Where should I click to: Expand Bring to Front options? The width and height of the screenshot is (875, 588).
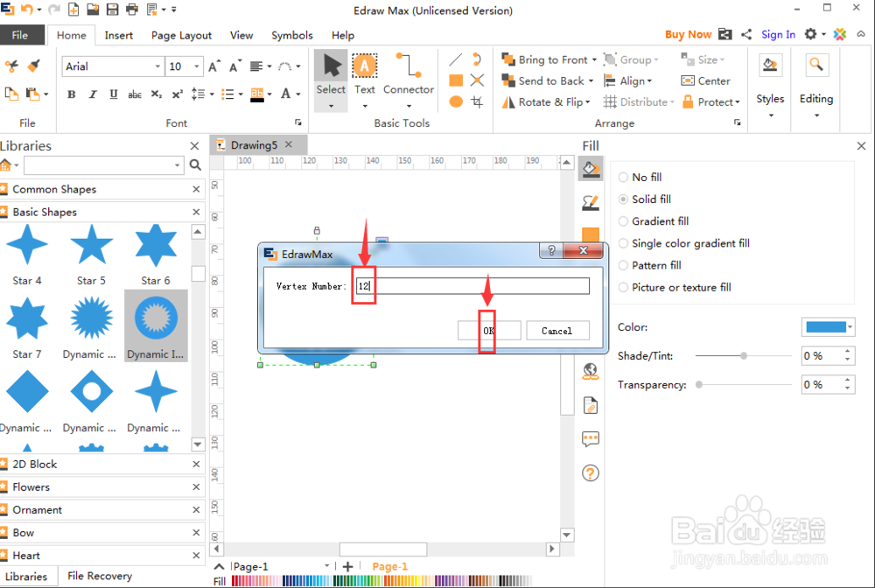tap(594, 59)
